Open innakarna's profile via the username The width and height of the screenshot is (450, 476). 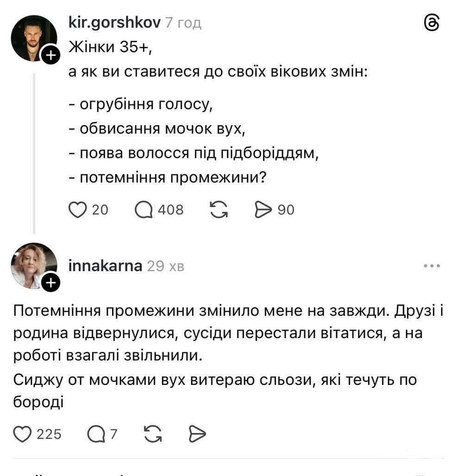tap(105, 266)
